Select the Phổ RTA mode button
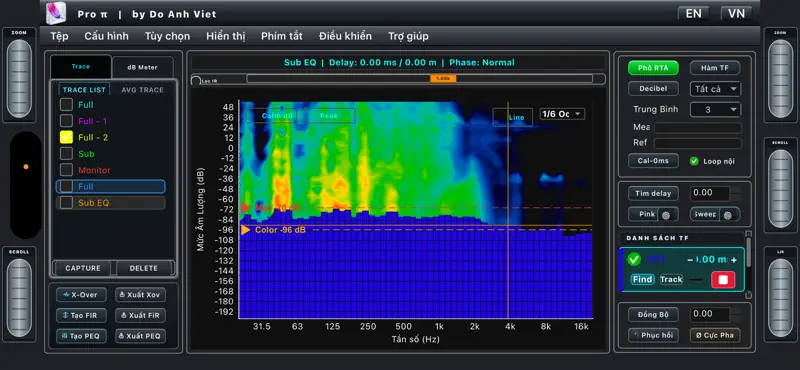800x370 pixels. (653, 68)
